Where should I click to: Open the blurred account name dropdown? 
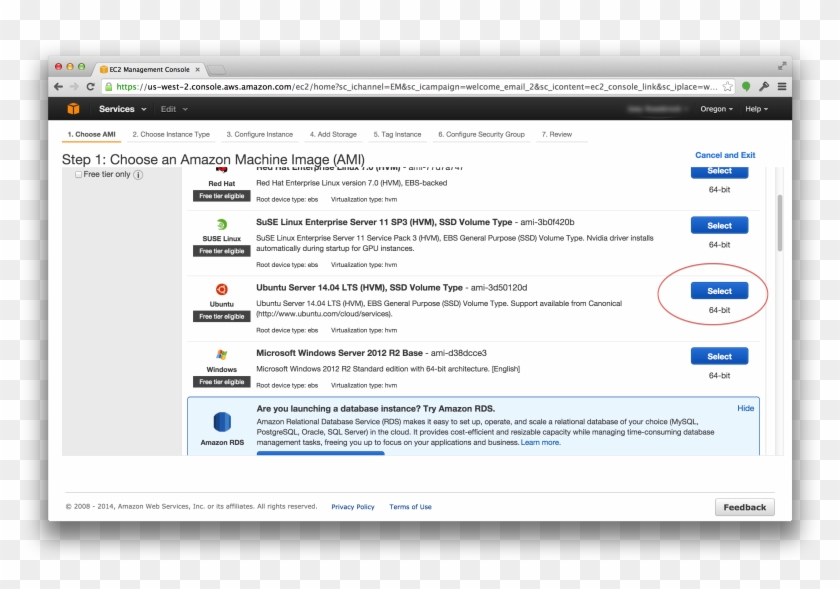click(x=657, y=109)
